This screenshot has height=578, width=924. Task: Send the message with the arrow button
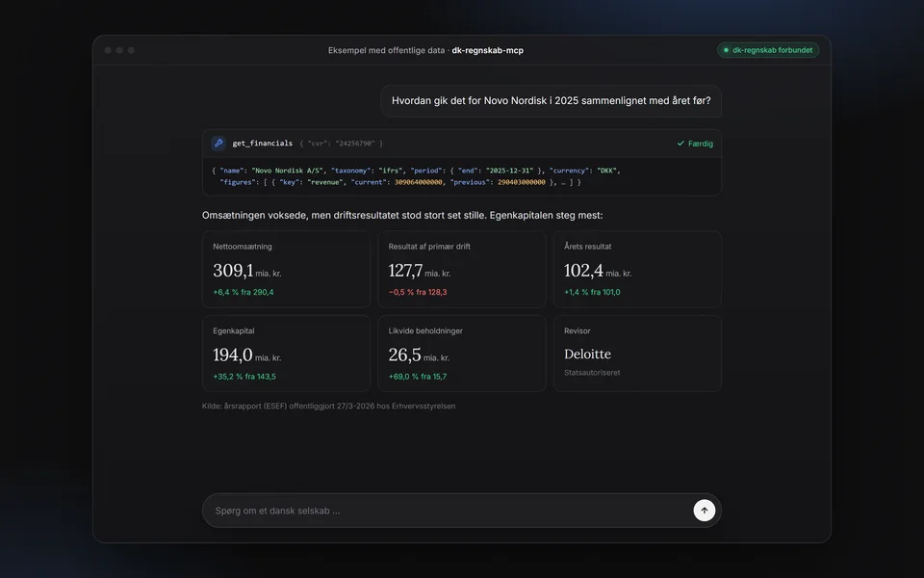(705, 511)
